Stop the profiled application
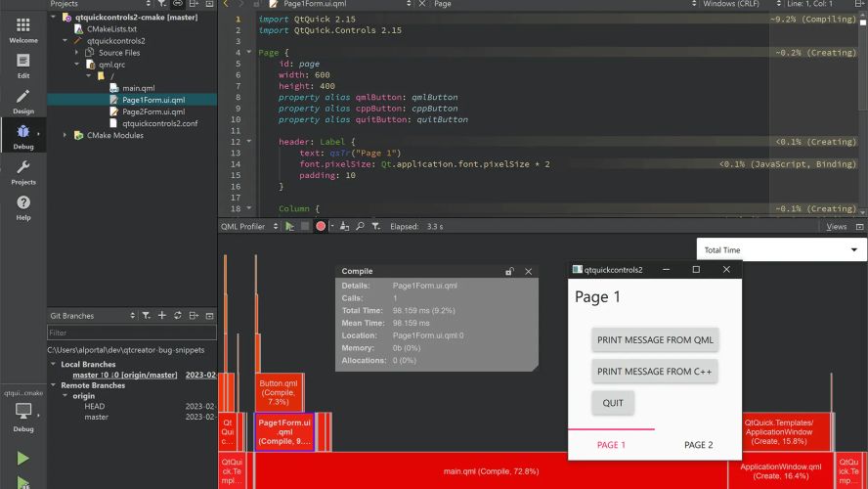 pos(304,227)
